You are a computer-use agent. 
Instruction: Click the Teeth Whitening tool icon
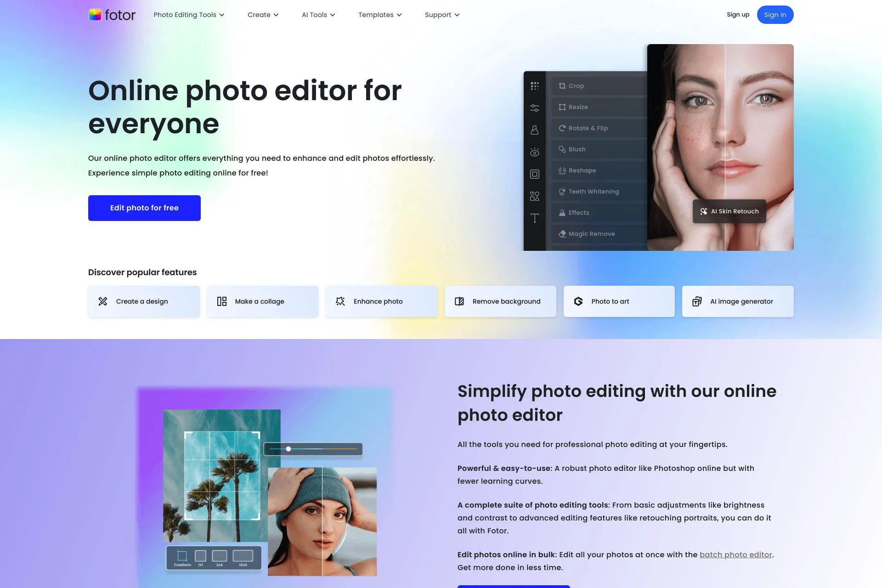pyautogui.click(x=562, y=191)
